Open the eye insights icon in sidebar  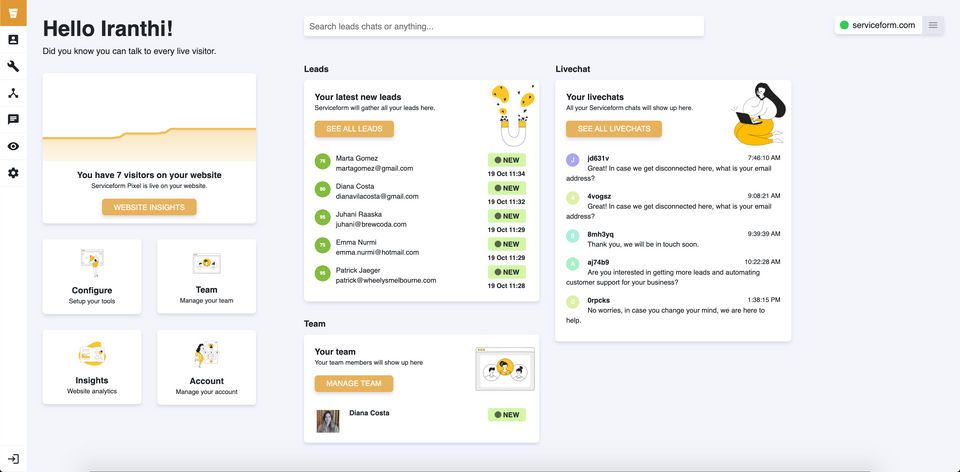tap(13, 146)
